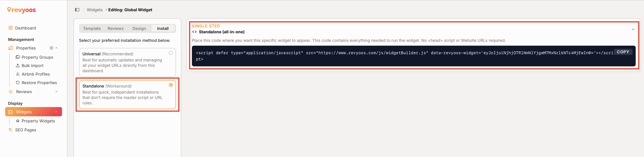The height and width of the screenshot is (157, 644).
Task: Open the Install tab
Action: 163,29
